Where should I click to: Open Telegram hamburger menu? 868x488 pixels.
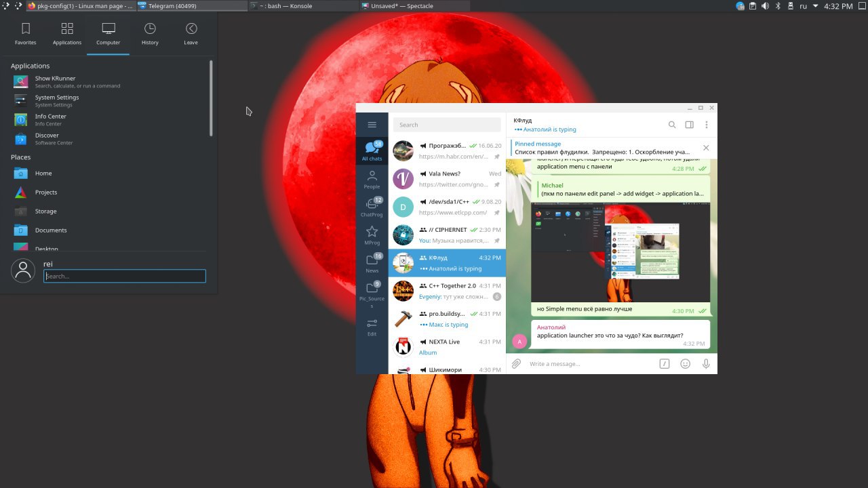(372, 125)
